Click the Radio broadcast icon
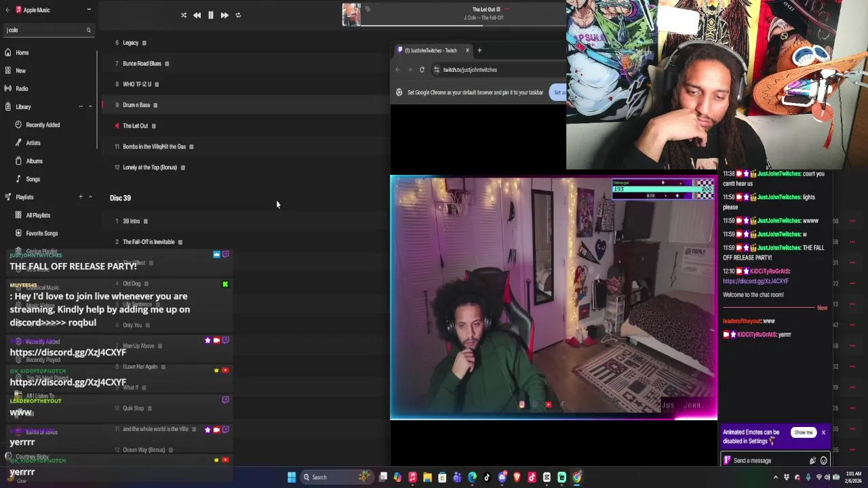This screenshot has width=868, height=488. click(x=7, y=89)
